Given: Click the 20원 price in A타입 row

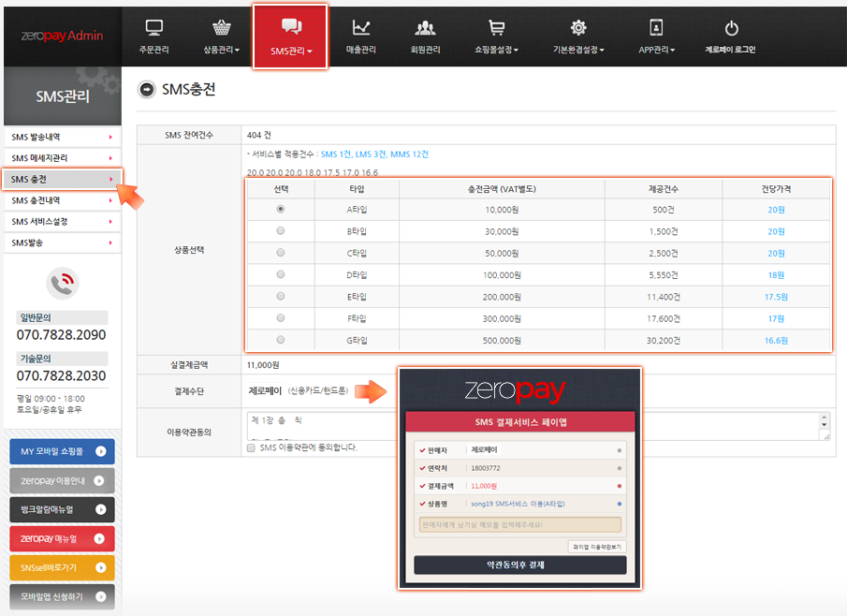Looking at the screenshot, I should point(776,211).
